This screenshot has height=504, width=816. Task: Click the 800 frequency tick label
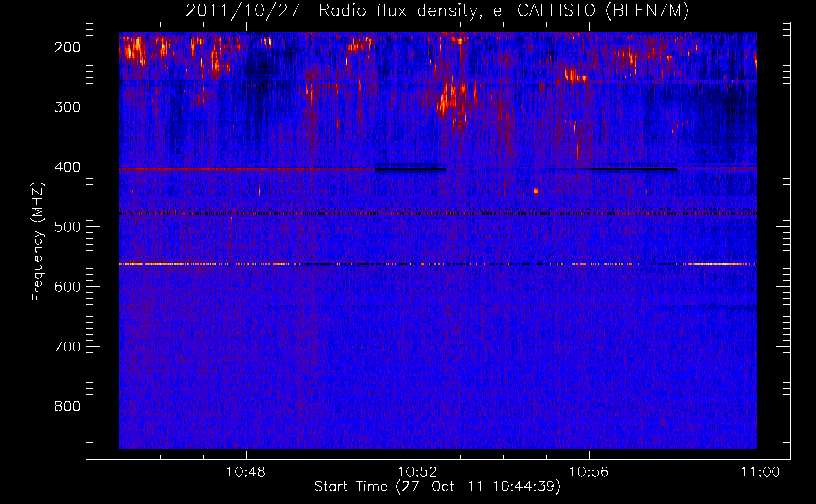[x=68, y=406]
